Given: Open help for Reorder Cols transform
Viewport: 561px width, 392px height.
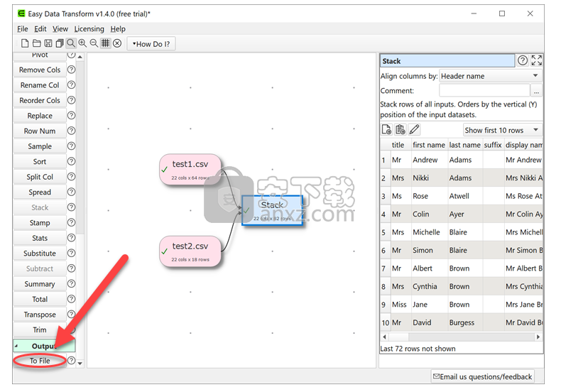Looking at the screenshot, I should [72, 100].
